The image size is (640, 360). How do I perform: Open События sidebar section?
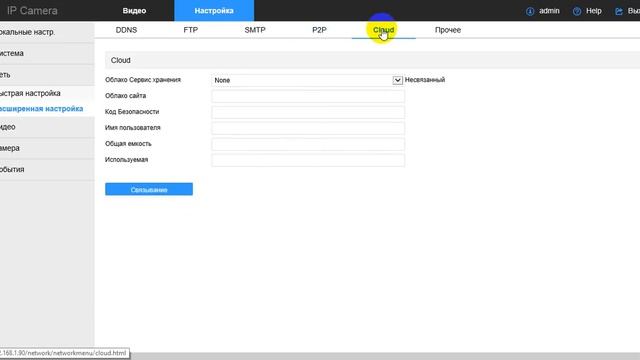pos(47,169)
